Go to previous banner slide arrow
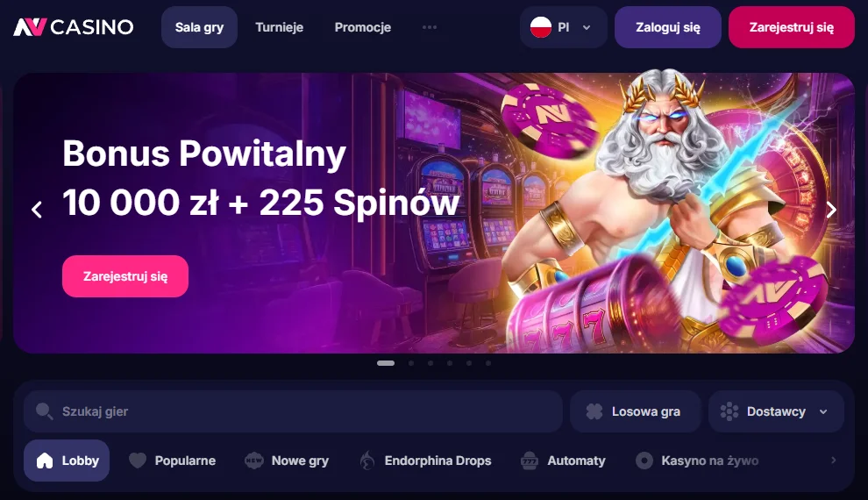Image resolution: width=868 pixels, height=500 pixels. 37,210
